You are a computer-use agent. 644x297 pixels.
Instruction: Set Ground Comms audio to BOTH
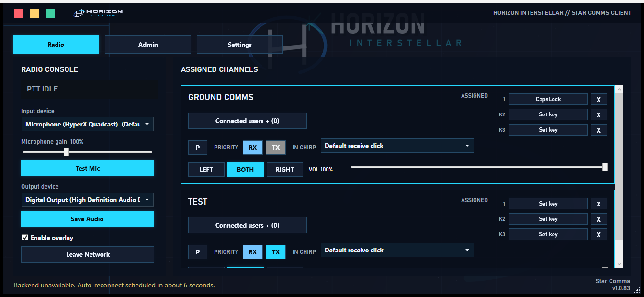[245, 170]
